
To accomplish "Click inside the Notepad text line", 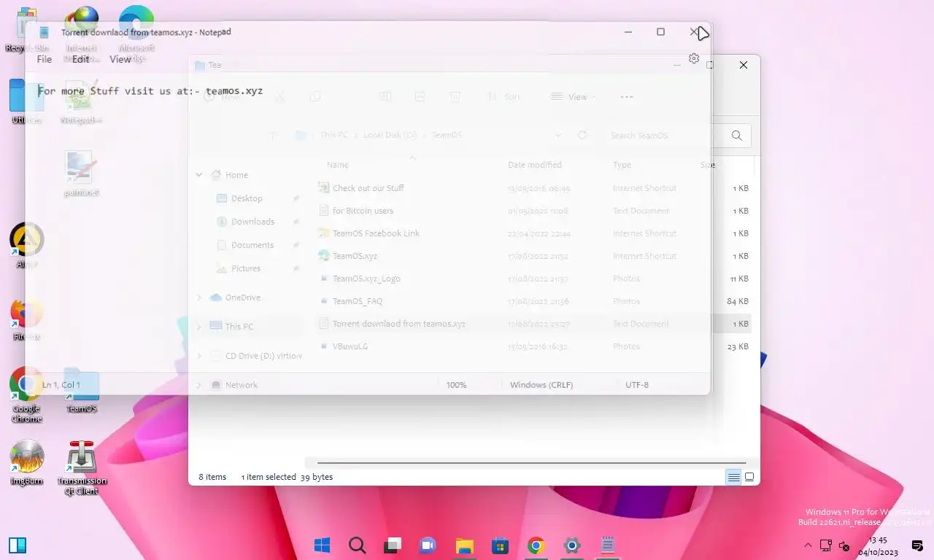I will tap(150, 91).
